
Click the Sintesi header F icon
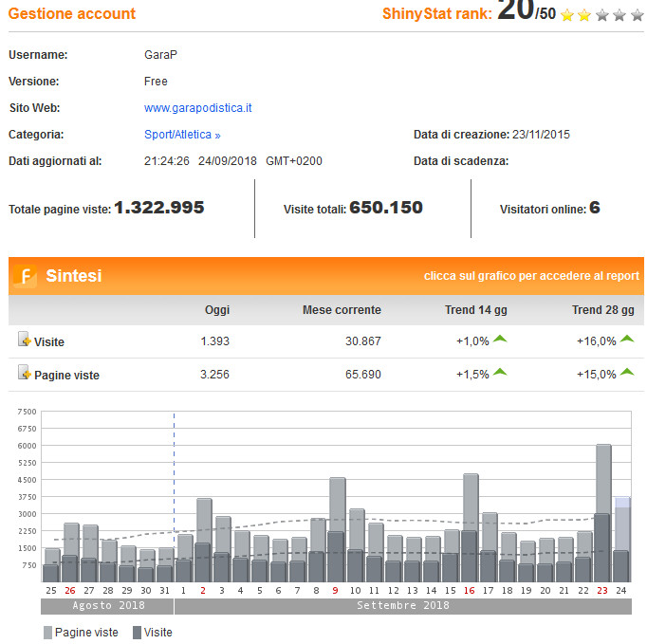pos(25,276)
